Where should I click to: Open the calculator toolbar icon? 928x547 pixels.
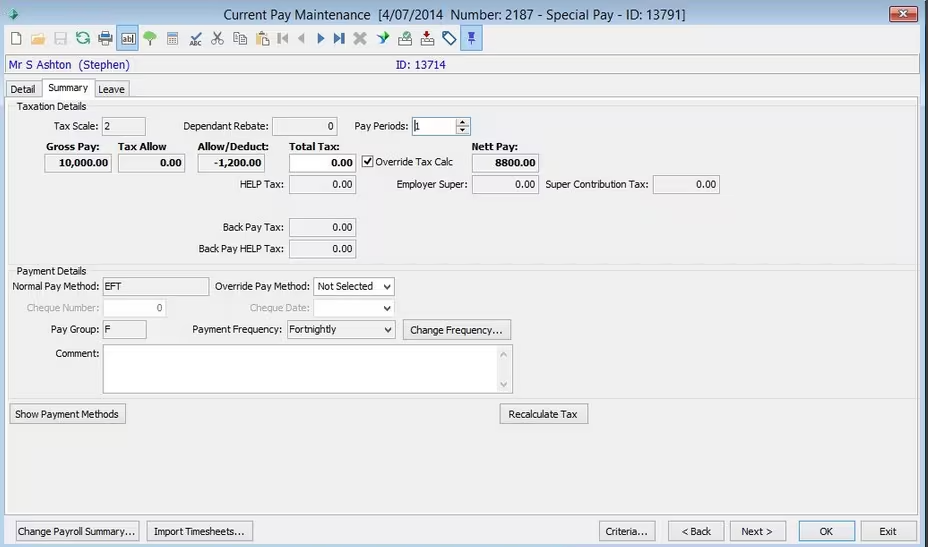tap(172, 38)
